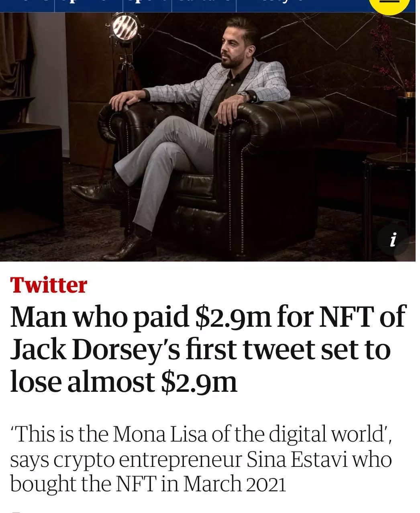Click "March 2021" in the standfirst

(234, 484)
